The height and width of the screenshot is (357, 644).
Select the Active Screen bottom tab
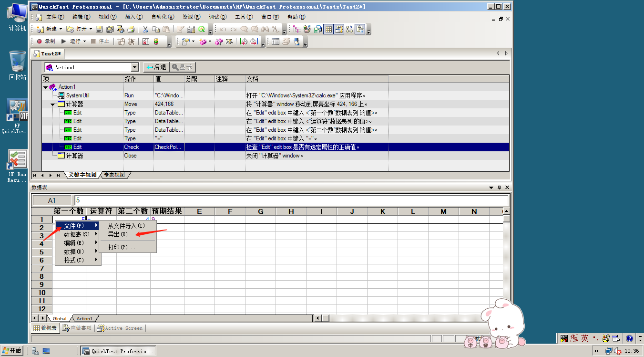tap(121, 328)
